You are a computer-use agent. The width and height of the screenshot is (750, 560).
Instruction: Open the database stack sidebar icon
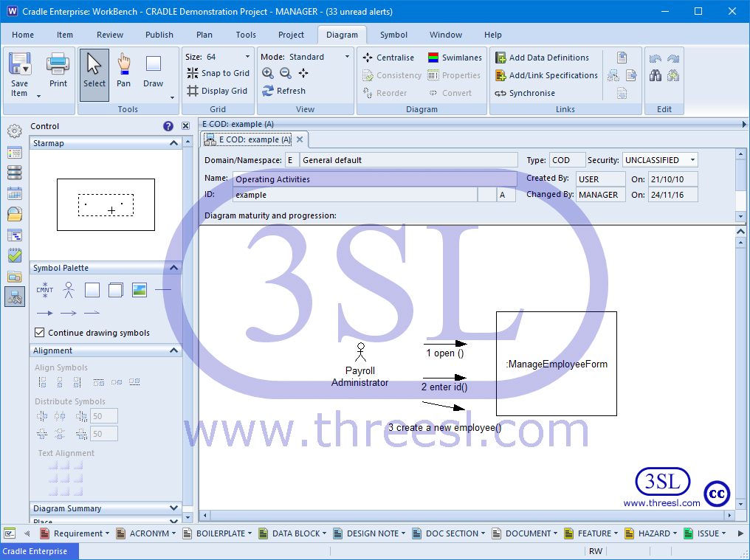[15, 173]
